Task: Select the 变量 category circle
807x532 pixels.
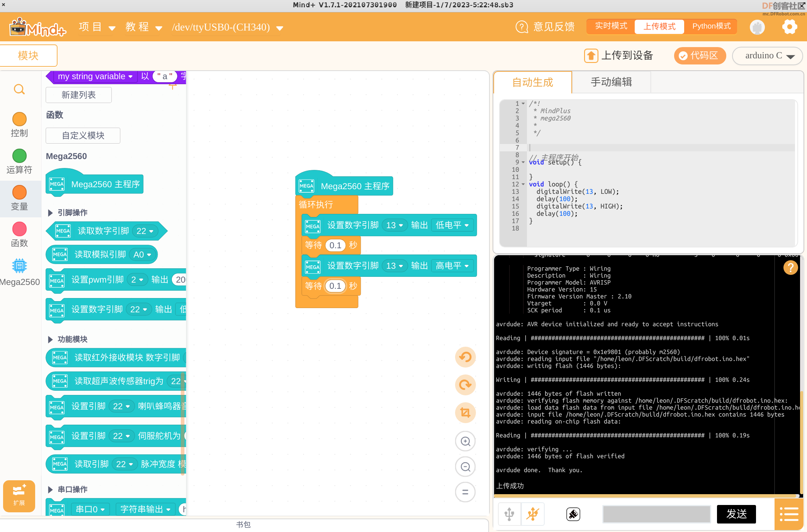Action: point(19,192)
